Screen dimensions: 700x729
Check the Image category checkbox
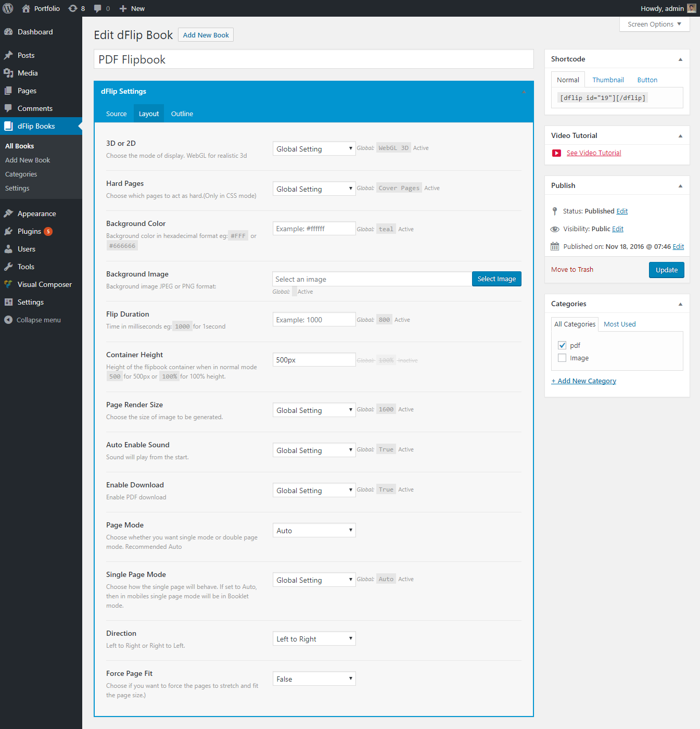pos(562,358)
